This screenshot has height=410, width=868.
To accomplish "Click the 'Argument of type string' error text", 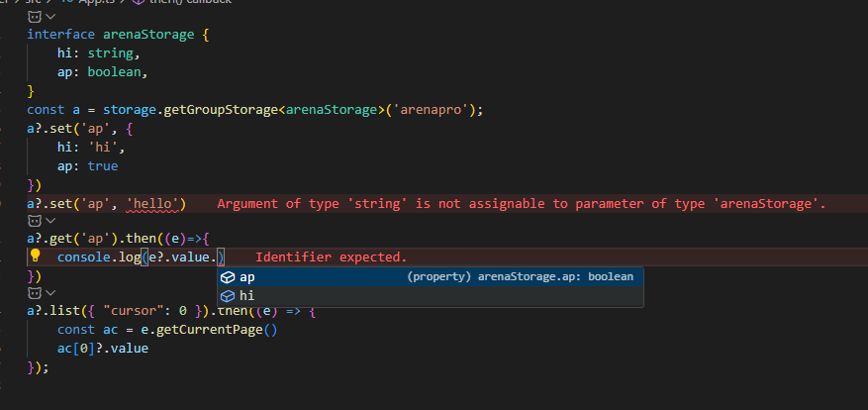I will (x=521, y=204).
